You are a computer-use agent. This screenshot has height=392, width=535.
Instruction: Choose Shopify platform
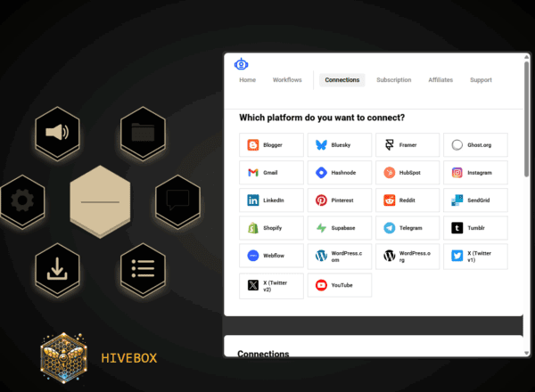pyautogui.click(x=271, y=228)
